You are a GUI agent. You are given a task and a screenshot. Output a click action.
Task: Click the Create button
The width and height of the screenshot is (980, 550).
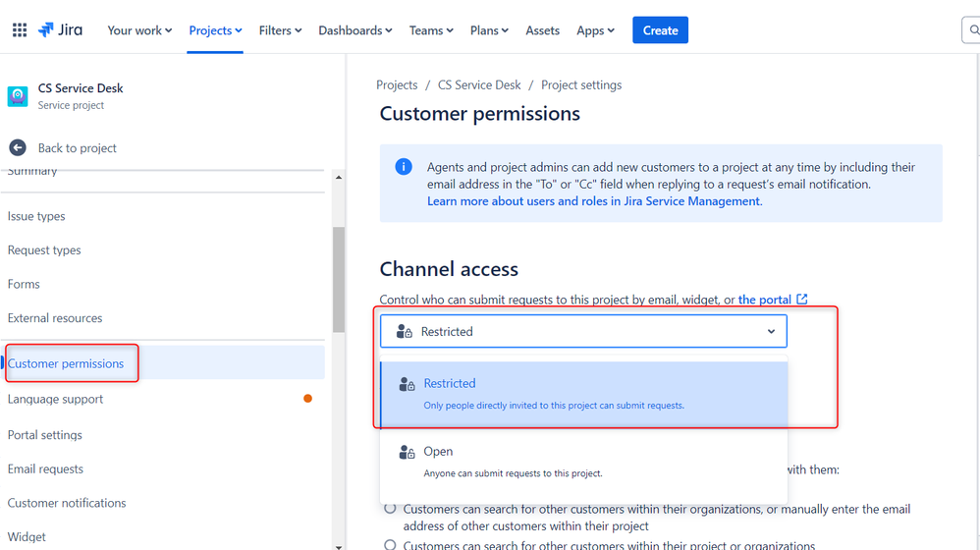click(660, 30)
